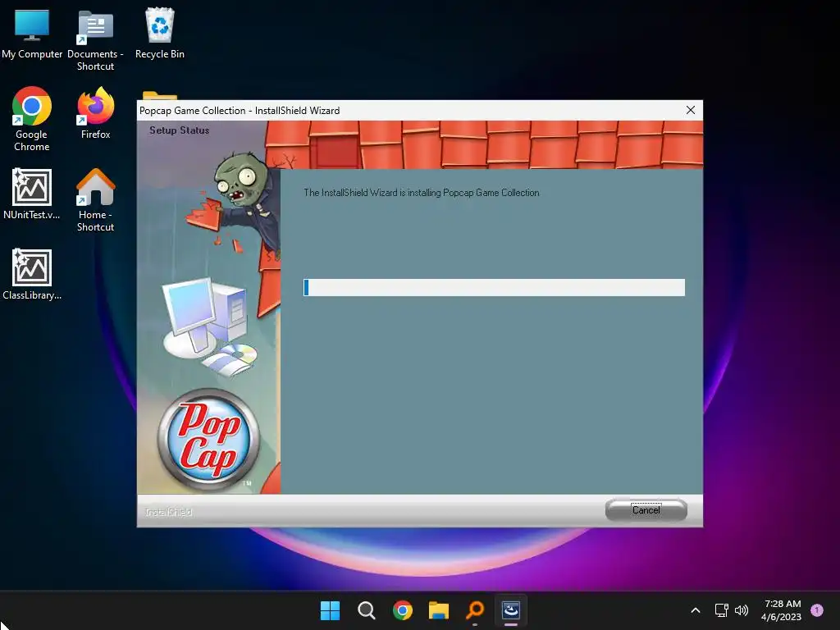Viewport: 840px width, 630px height.
Task: Open My Computer desktop icon
Action: (x=32, y=34)
